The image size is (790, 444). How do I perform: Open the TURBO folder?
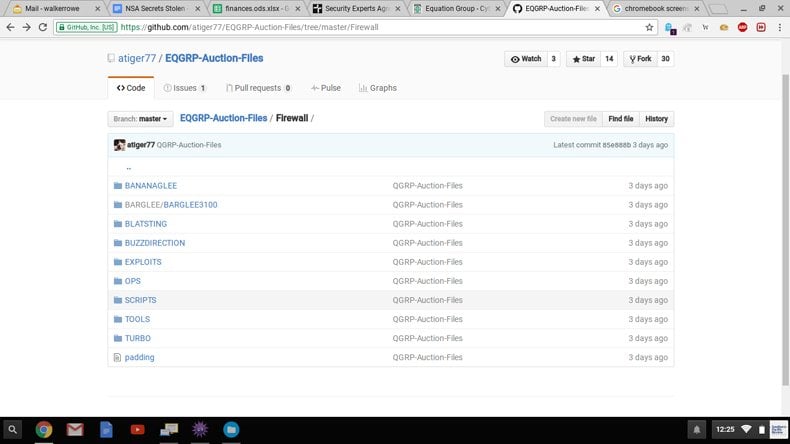[x=138, y=339]
